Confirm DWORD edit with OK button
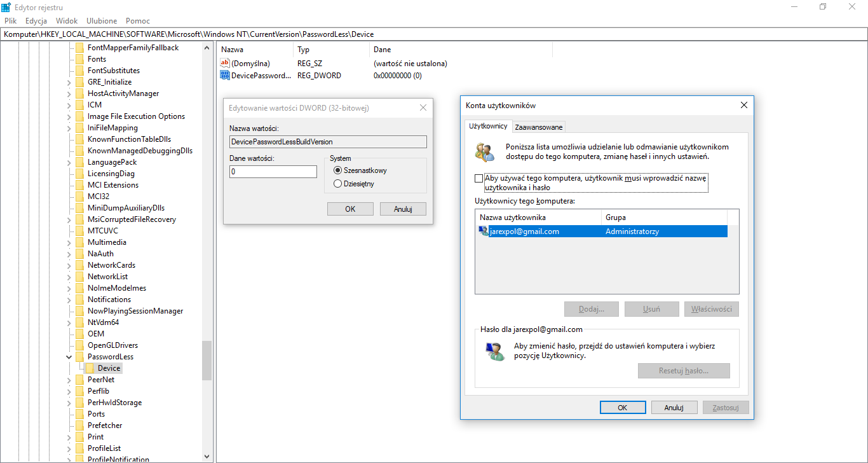The image size is (868, 463). click(x=350, y=209)
